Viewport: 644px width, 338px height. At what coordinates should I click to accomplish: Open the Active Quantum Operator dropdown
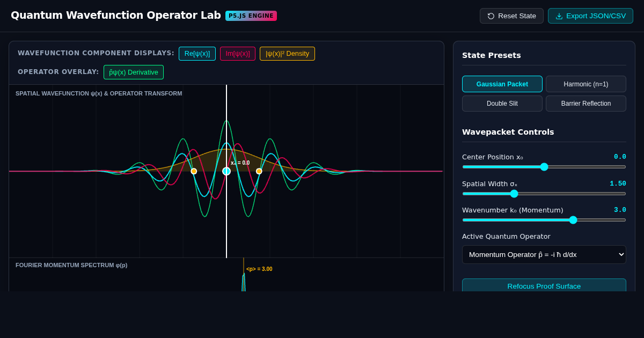[x=544, y=254]
